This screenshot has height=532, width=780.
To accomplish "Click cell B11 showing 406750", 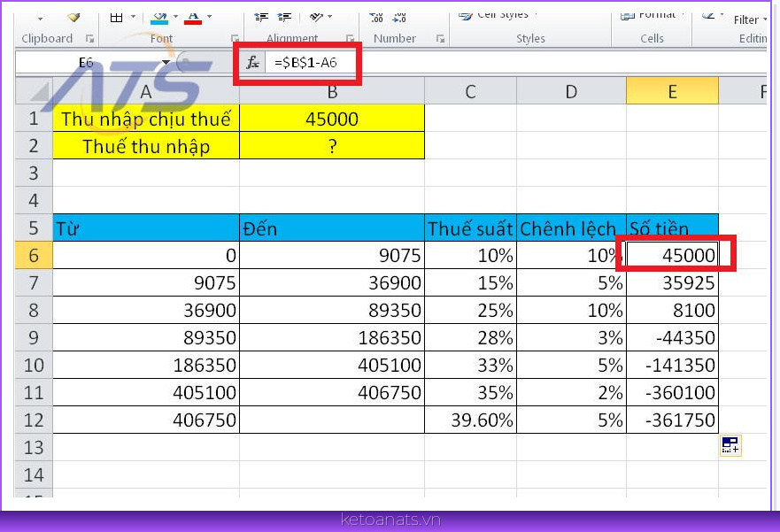I will click(332, 392).
